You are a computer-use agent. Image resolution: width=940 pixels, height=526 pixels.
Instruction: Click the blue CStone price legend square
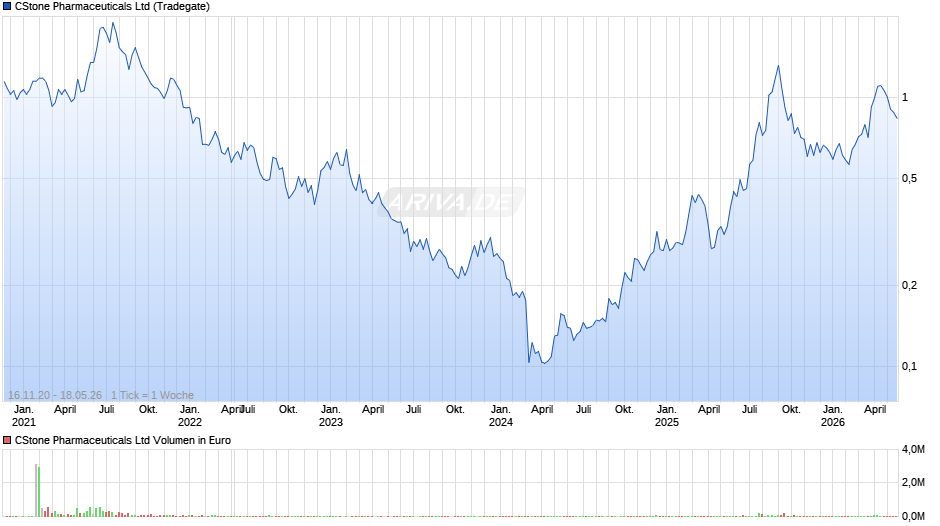pyautogui.click(x=7, y=7)
